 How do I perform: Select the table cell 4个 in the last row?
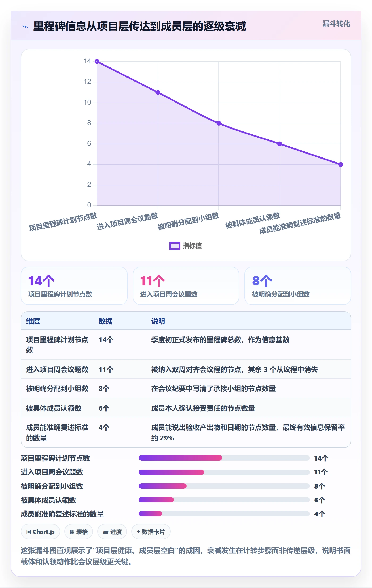[104, 427]
